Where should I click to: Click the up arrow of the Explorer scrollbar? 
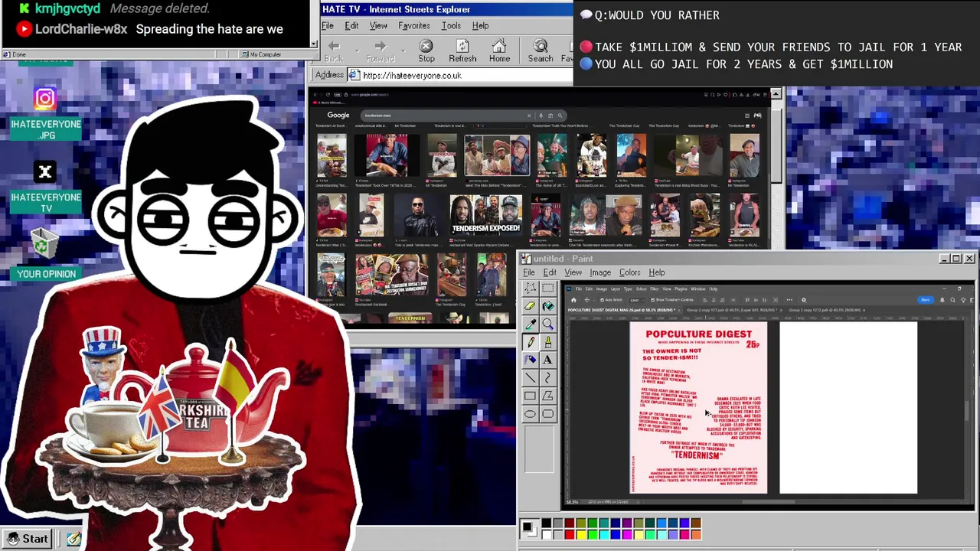[776, 94]
